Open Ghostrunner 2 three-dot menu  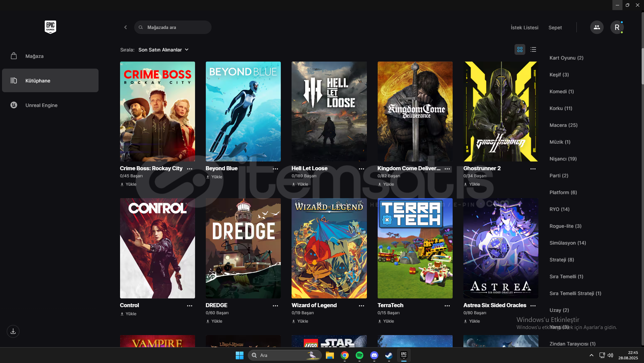[x=533, y=169]
